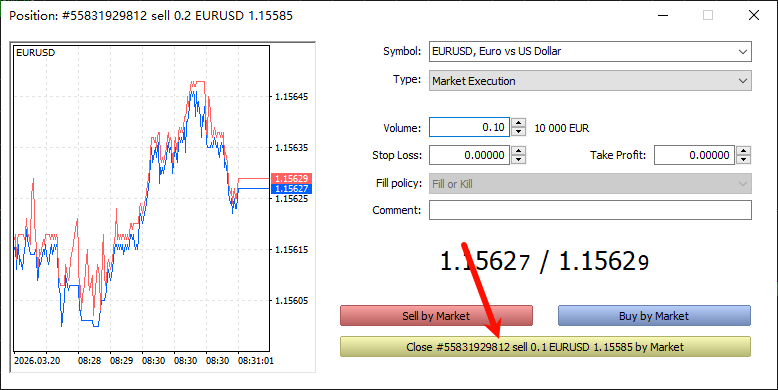Screen dimensions: 778x390
Task: Click the 08:31:01 time axis label
Action: tap(256, 361)
